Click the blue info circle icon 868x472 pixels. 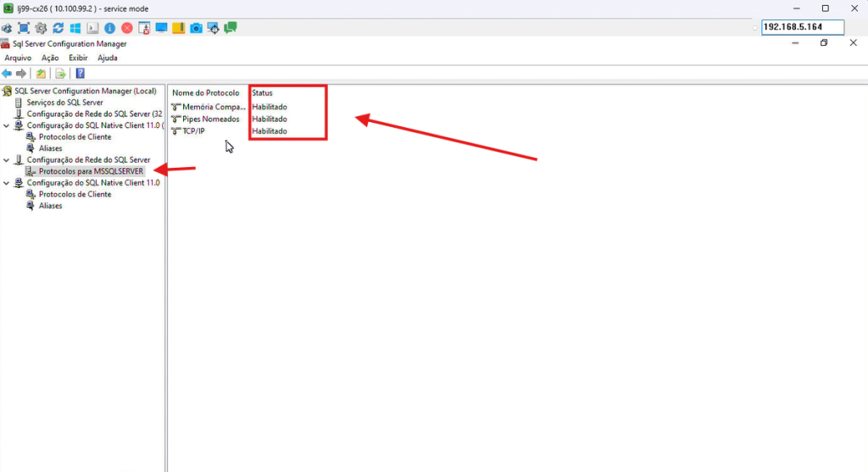pos(109,28)
